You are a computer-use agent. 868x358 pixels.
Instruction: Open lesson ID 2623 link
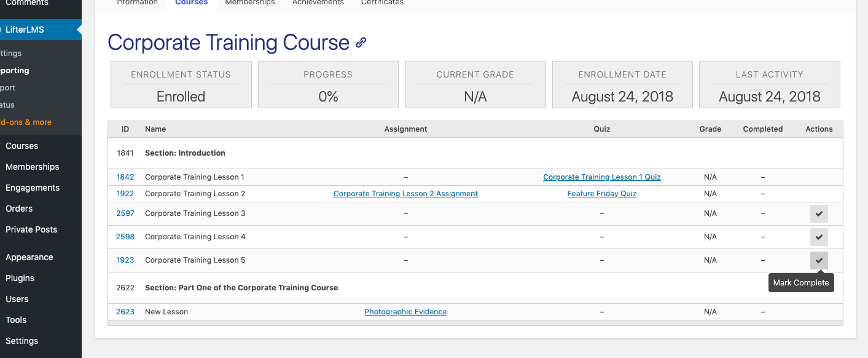(125, 312)
